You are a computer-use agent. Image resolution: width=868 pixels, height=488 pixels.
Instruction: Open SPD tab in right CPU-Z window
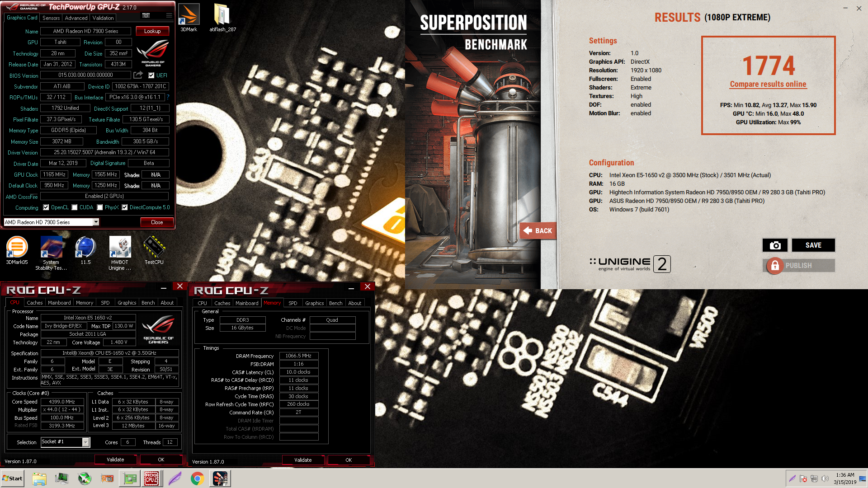293,303
